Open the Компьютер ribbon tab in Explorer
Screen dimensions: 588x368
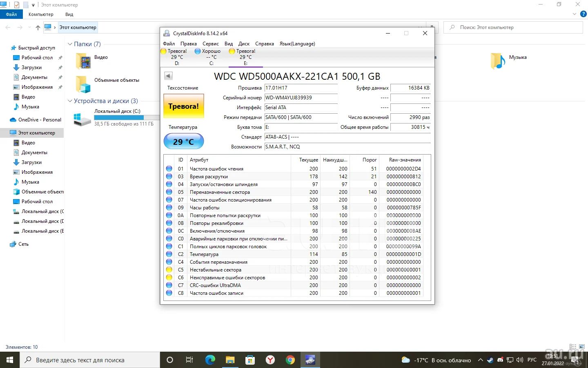point(41,14)
